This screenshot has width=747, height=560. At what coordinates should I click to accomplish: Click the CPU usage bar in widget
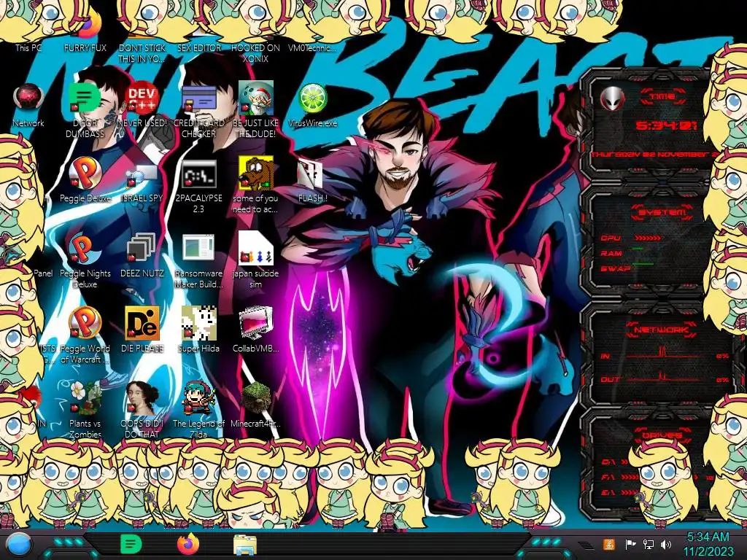tap(647, 238)
